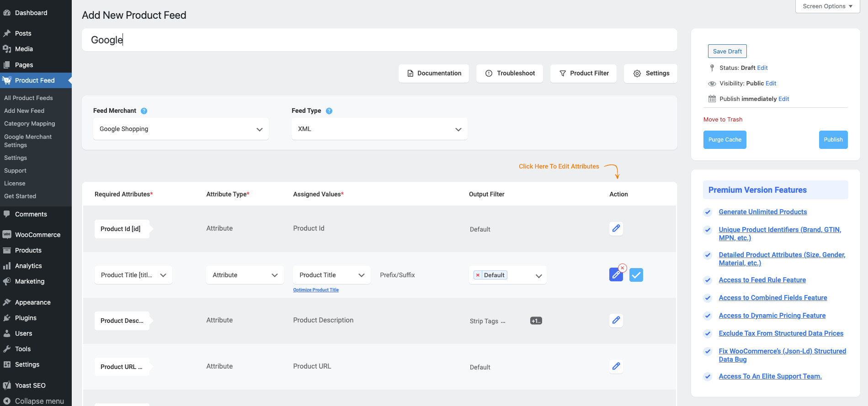This screenshot has width=868, height=406.
Task: Open the feed Settings gear button
Action: tap(650, 73)
